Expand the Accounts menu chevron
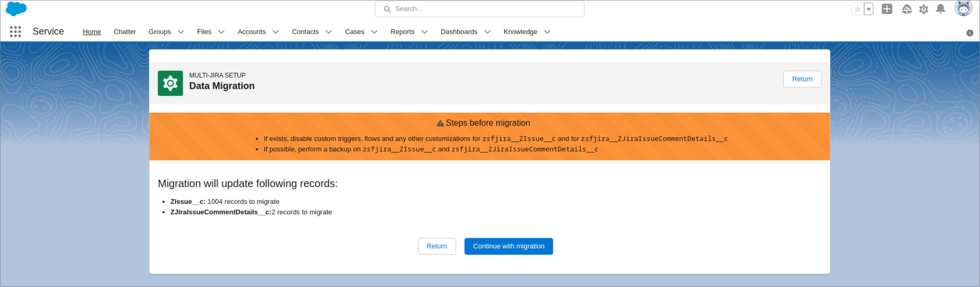 pyautogui.click(x=276, y=32)
